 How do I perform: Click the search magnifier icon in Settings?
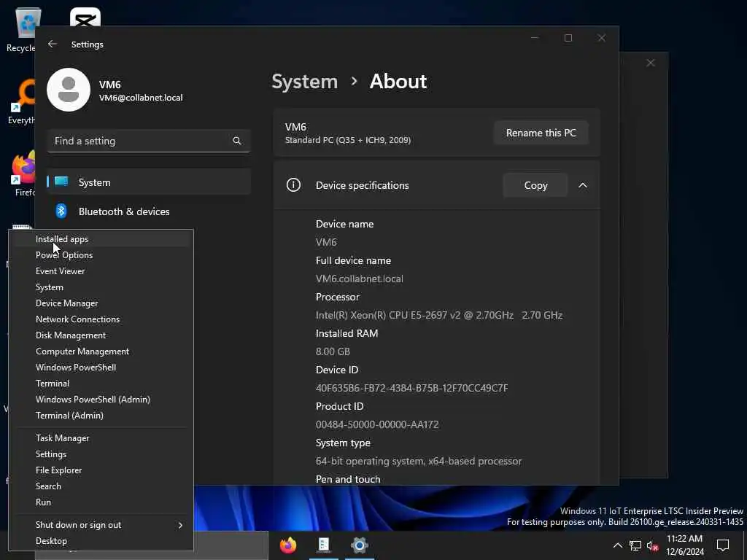(237, 141)
